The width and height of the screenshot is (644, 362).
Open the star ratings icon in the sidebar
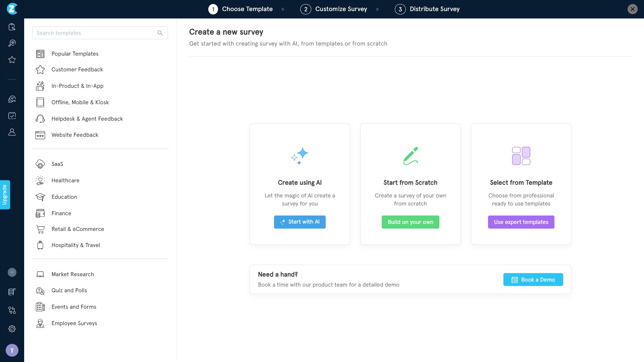(12, 60)
